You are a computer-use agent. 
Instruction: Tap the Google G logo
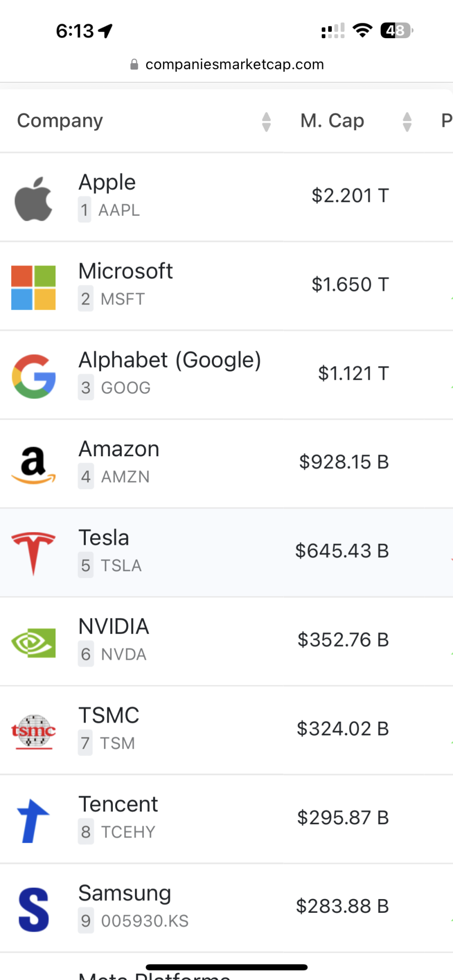[x=33, y=376]
